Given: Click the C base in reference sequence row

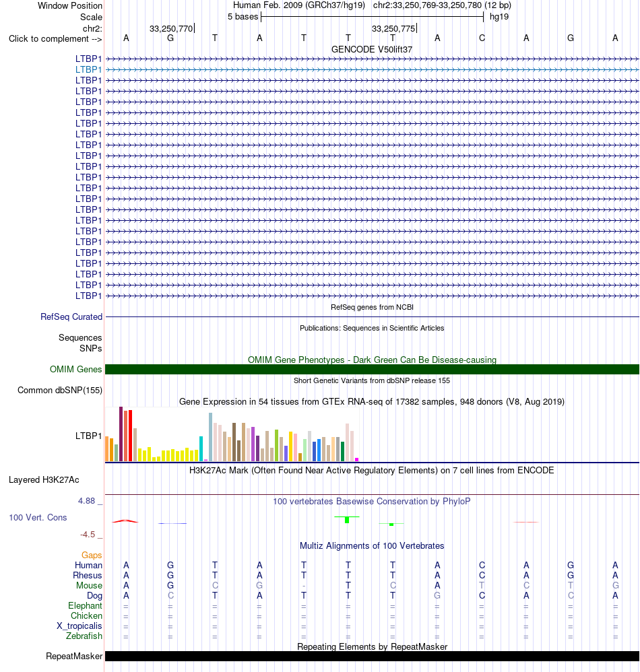Looking at the screenshot, I should [x=482, y=38].
